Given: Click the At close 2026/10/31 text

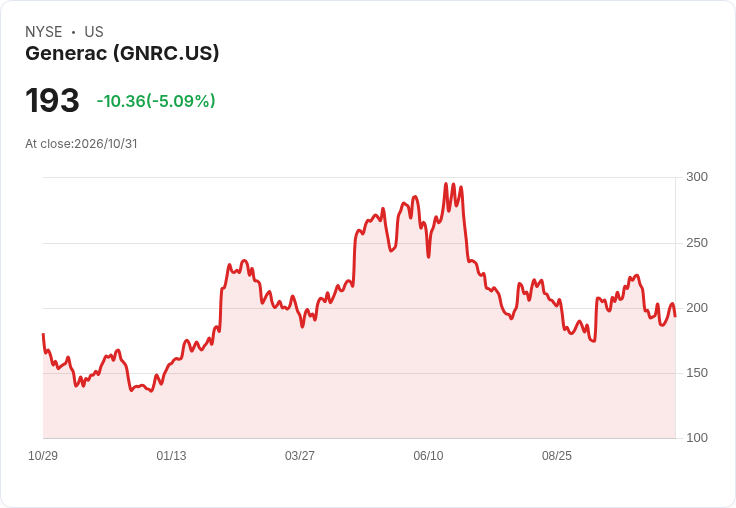Looking at the screenshot, I should point(81,144).
